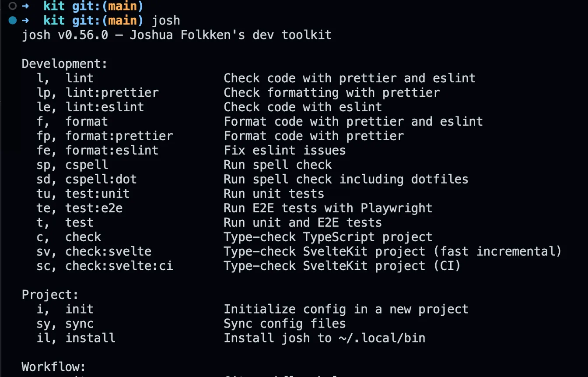Select the "lint:prettier" command name
588x377 pixels.
[112, 93]
